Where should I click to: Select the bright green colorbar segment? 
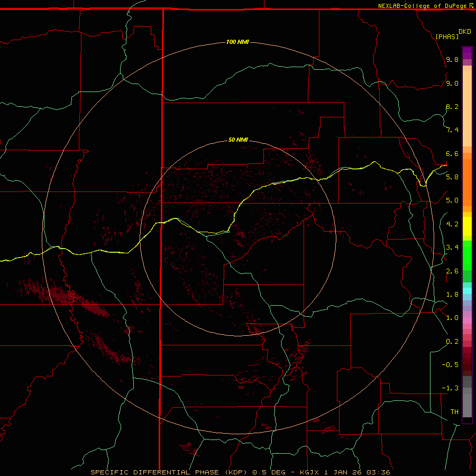point(467,255)
